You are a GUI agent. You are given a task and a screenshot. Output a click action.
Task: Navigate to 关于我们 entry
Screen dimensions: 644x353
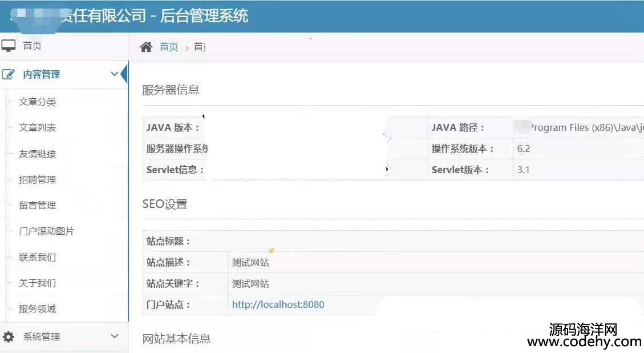(38, 283)
